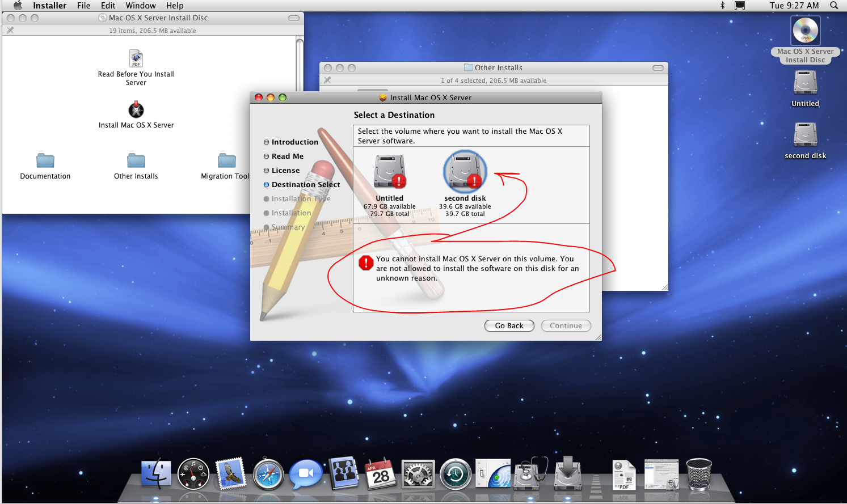Click the Installer icon in the Dock

tap(568, 473)
